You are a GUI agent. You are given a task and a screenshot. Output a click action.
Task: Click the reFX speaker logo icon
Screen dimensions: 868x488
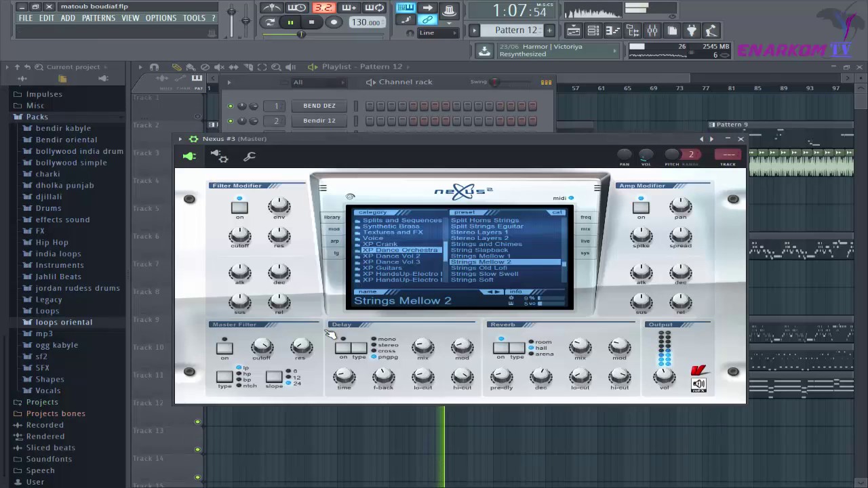tap(698, 384)
